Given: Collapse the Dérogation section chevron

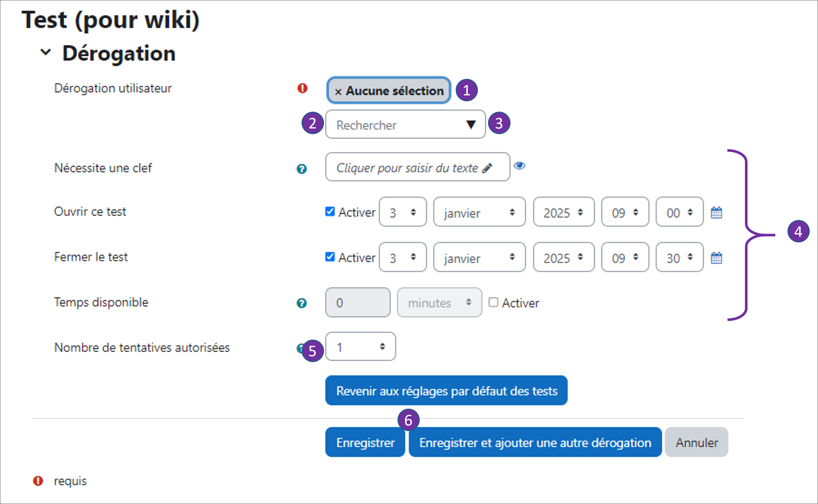Looking at the screenshot, I should pos(46,52).
